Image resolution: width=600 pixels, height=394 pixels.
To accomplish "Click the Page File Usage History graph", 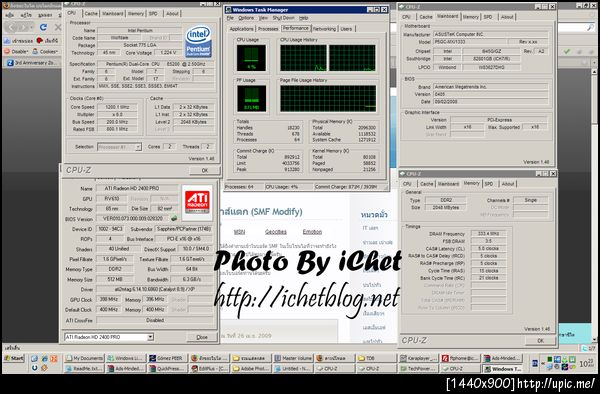I will click(328, 98).
